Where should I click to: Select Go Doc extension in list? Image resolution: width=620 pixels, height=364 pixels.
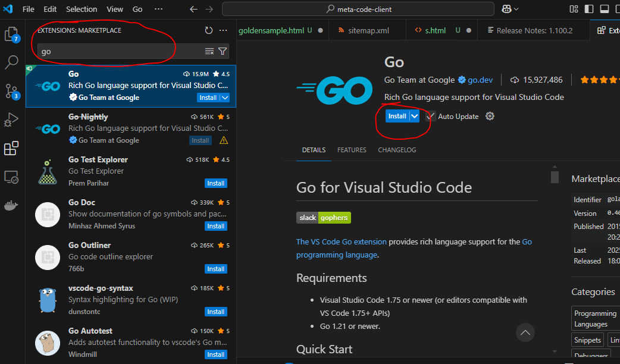tap(131, 215)
